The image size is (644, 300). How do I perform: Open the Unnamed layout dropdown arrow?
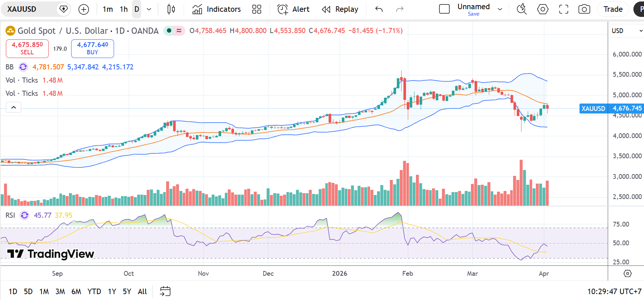tap(500, 10)
